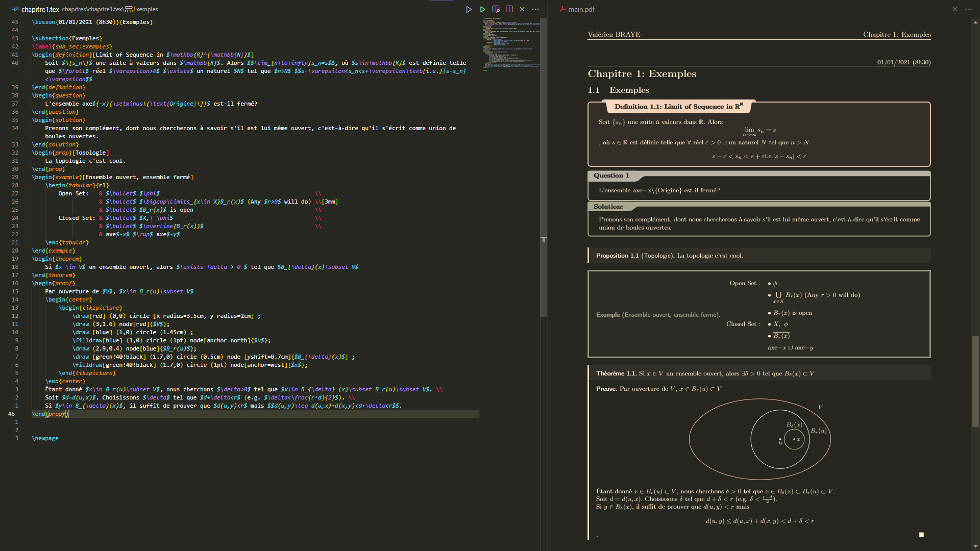This screenshot has width=980, height=551.
Task: Click 'Open Set :' label in PDF table
Action: point(745,283)
